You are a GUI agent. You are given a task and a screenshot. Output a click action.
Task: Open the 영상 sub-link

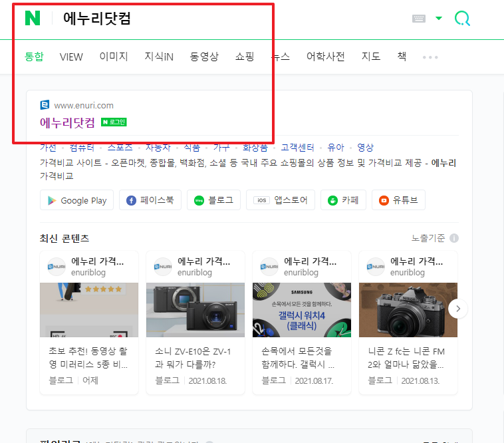[366, 148]
